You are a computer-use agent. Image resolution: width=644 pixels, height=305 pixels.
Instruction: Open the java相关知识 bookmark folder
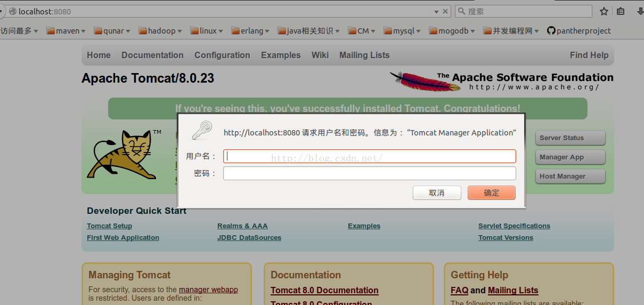(308, 31)
